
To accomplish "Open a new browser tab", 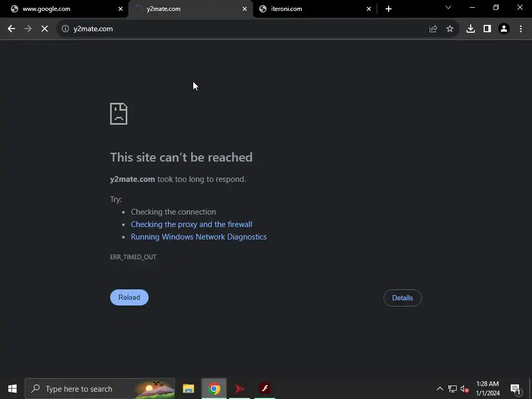I will 389,9.
